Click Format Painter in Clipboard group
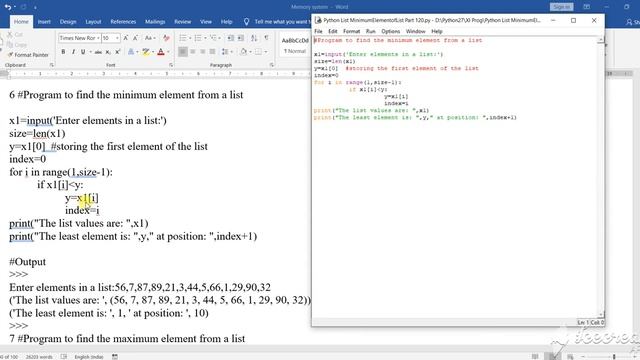Image resolution: width=640 pixels, height=360 pixels. point(28,55)
